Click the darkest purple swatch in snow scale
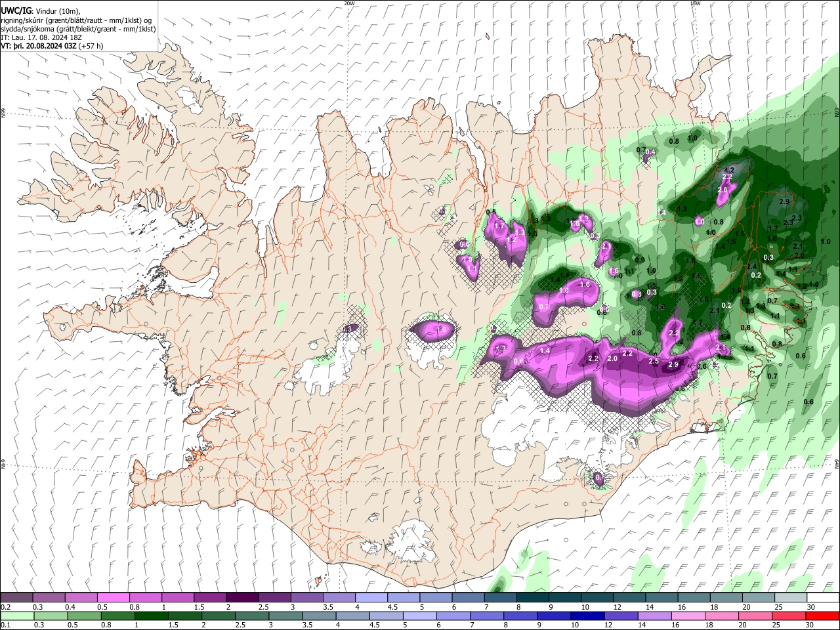 point(242,598)
